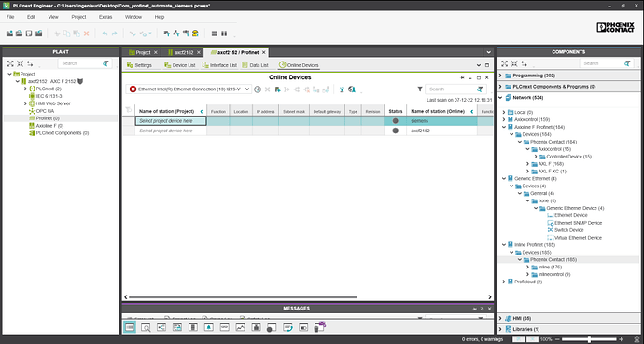Collapse the Network (534) section
Image resolution: width=644 pixels, height=344 pixels.
[x=500, y=98]
